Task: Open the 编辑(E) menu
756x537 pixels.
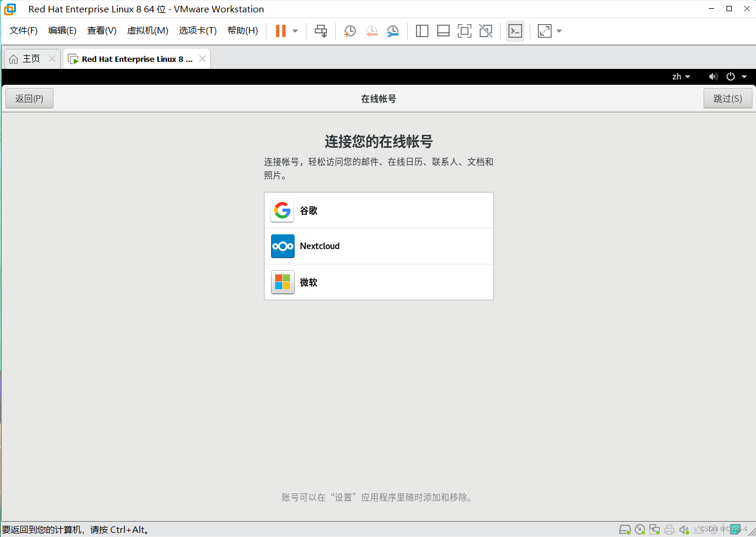Action: point(62,31)
